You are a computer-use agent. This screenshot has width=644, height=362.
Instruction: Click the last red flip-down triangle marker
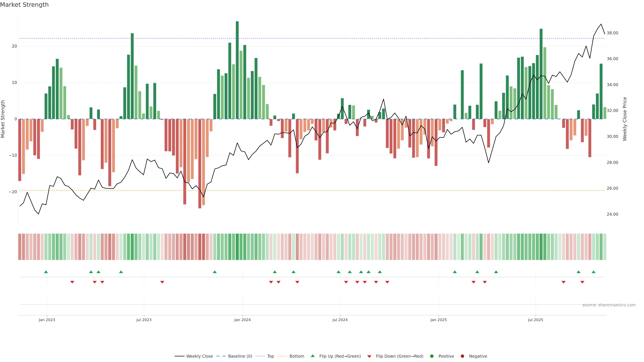582,282
